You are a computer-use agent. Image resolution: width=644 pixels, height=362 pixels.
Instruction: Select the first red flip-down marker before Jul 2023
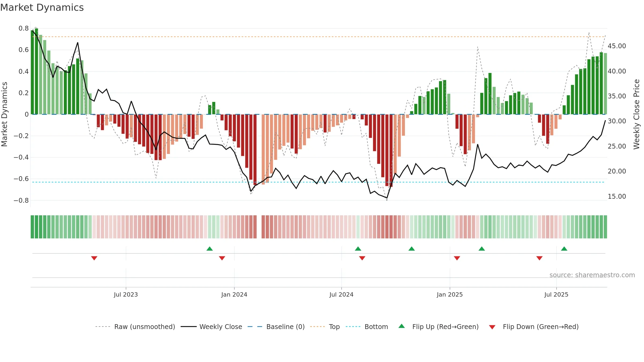point(94,258)
